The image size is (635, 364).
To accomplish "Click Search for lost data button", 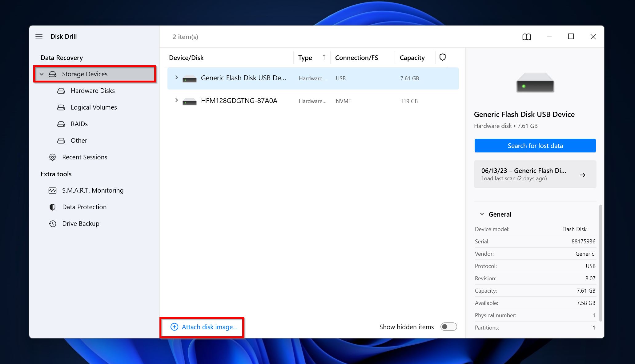I will [x=535, y=146].
